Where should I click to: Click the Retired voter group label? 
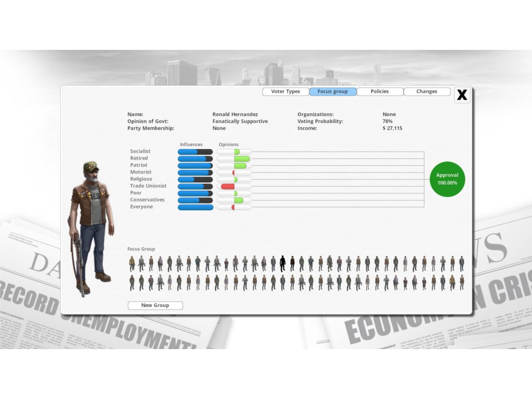point(139,158)
